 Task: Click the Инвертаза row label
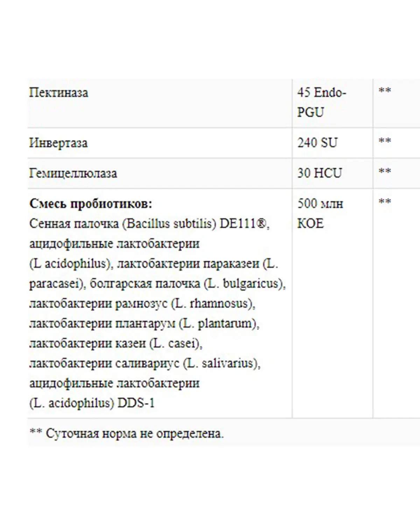tap(58, 143)
